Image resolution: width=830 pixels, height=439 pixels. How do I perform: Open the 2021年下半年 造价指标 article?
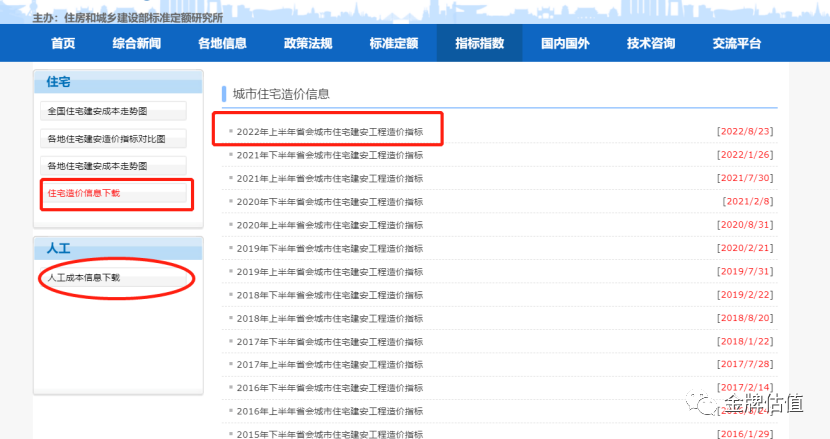click(x=330, y=155)
